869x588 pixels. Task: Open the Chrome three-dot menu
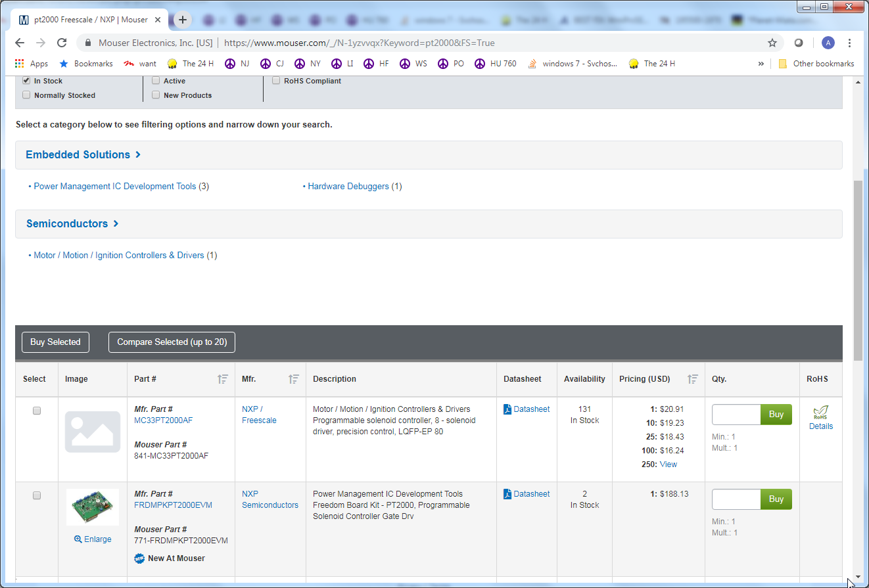[x=850, y=43]
